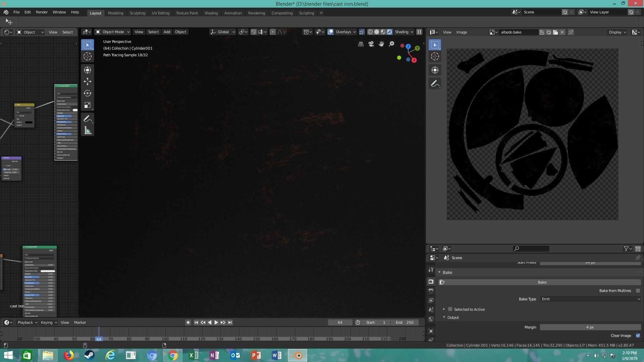Open the viewport Add menu
The image size is (644, 362).
point(167,32)
